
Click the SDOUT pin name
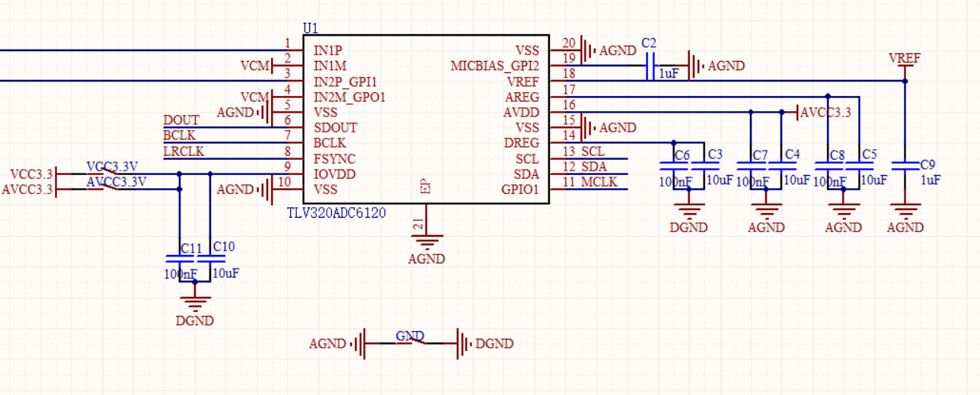(x=335, y=128)
